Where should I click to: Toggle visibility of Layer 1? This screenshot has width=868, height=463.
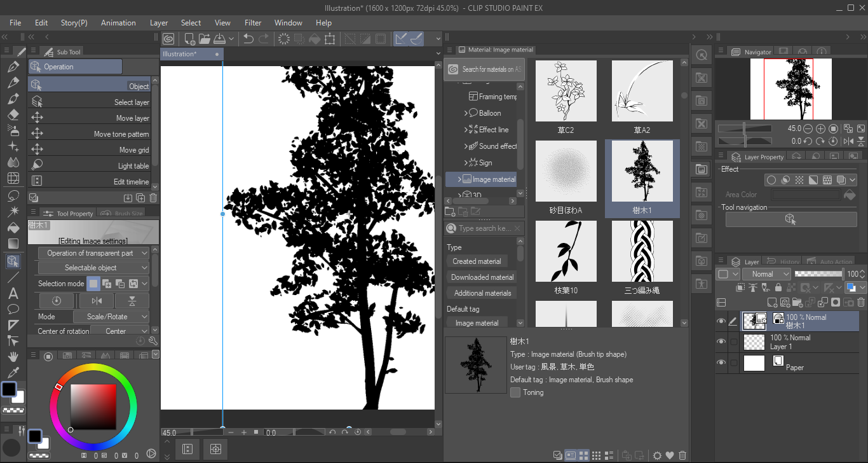[x=721, y=342]
